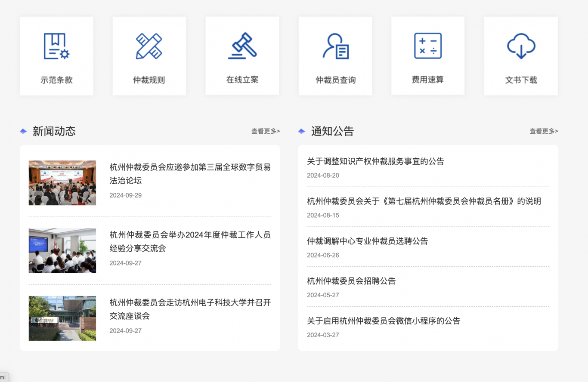The height and width of the screenshot is (382, 588).
Task: Open news 杭州仲裁委员会应邀参加第三届全球数字贸易法治论坛
Action: click(x=190, y=174)
